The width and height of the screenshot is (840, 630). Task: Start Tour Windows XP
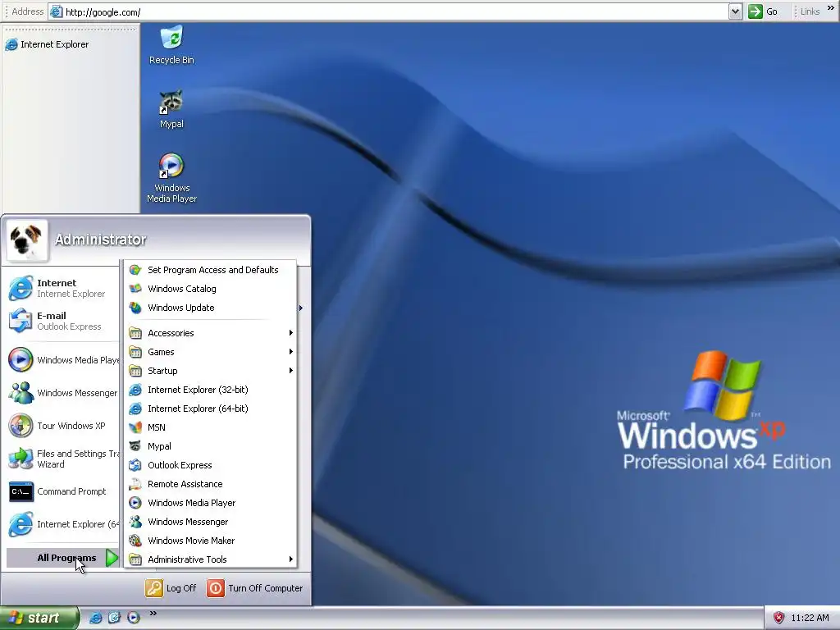63,426
